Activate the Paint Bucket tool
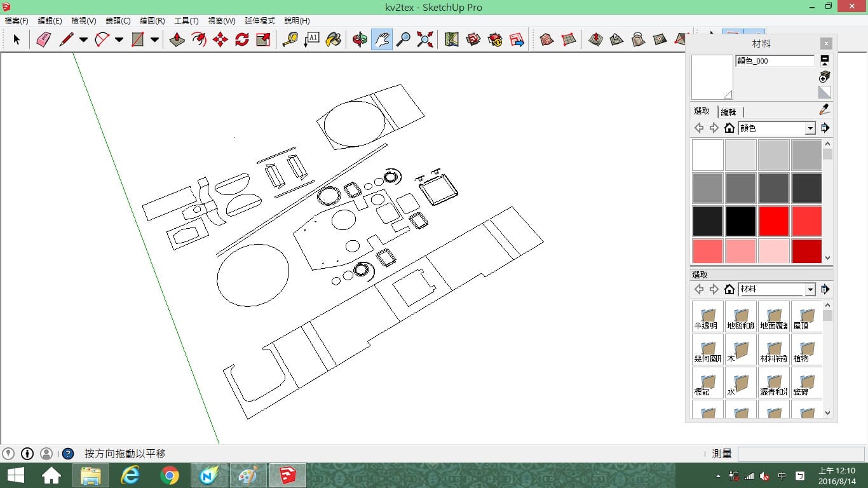The image size is (868, 488). pyautogui.click(x=333, y=39)
